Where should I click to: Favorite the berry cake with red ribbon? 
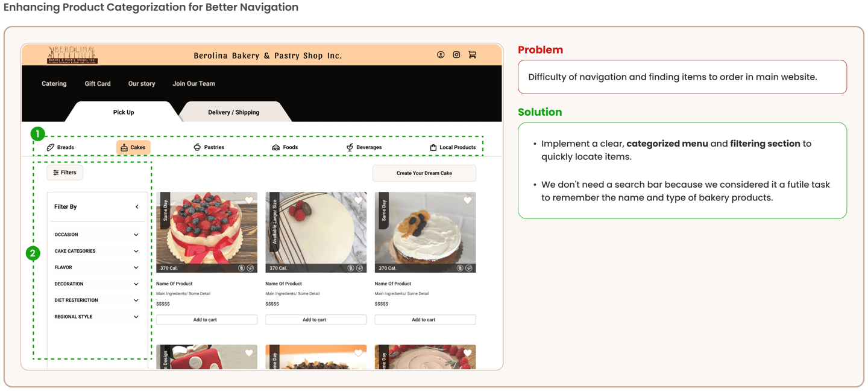(x=249, y=200)
